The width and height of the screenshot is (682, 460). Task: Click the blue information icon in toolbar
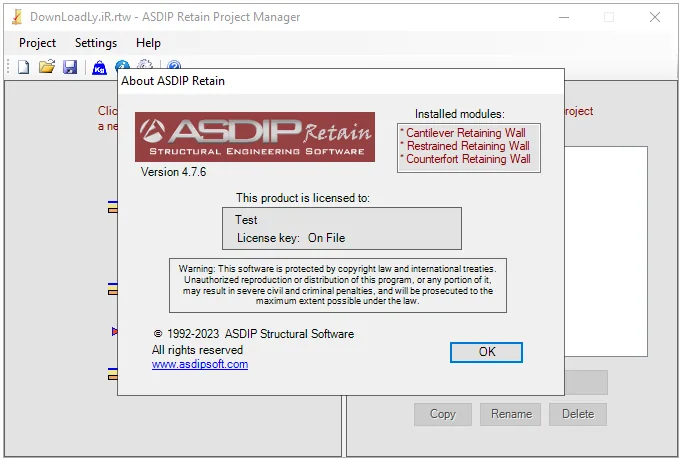[123, 65]
